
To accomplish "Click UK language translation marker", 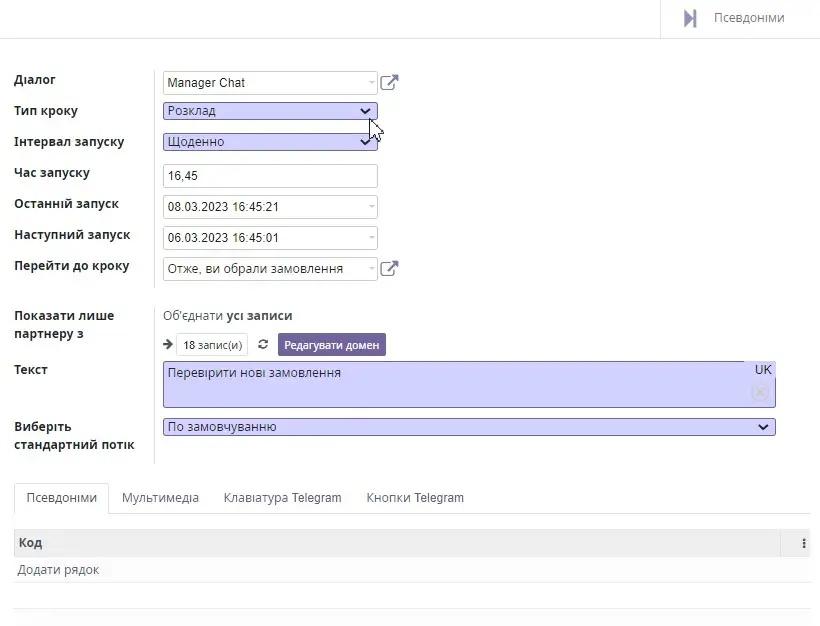I will click(763, 370).
